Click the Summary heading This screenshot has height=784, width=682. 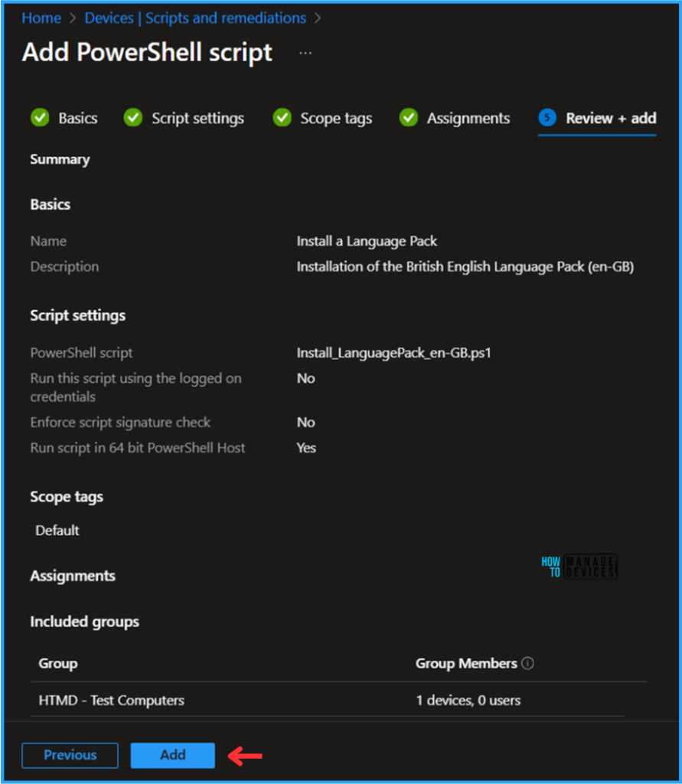point(60,159)
